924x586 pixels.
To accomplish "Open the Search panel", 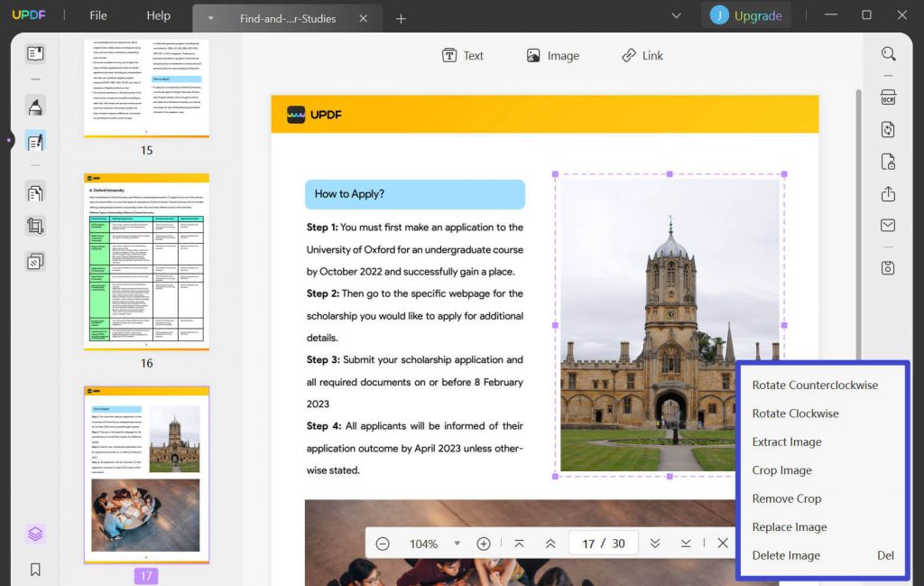I will pyautogui.click(x=888, y=53).
